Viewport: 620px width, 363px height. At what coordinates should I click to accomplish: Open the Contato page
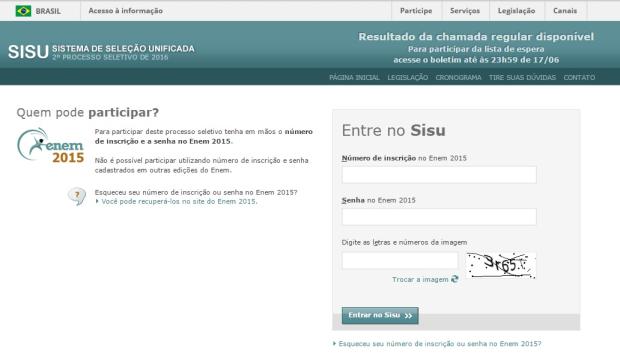pyautogui.click(x=579, y=78)
